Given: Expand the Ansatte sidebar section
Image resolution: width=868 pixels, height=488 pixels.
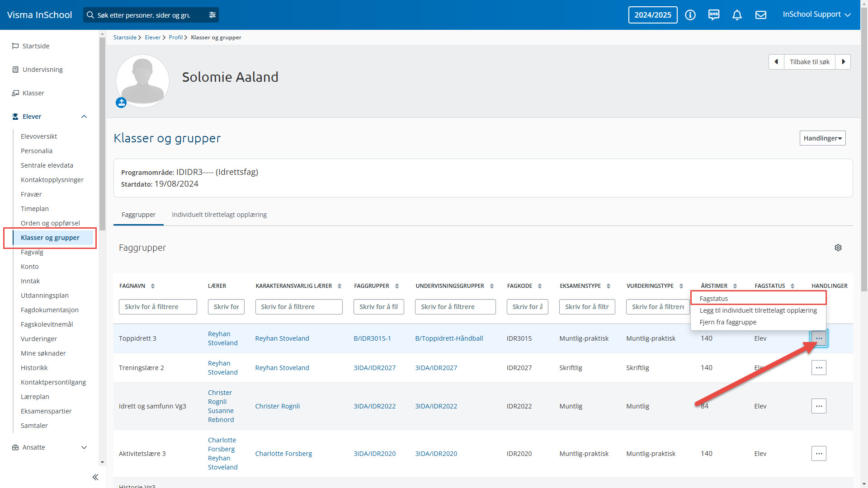Looking at the screenshot, I should [x=84, y=447].
